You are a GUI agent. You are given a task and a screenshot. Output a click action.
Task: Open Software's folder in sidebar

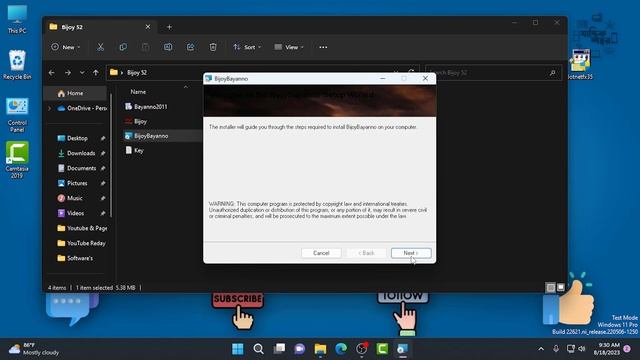(x=75, y=258)
